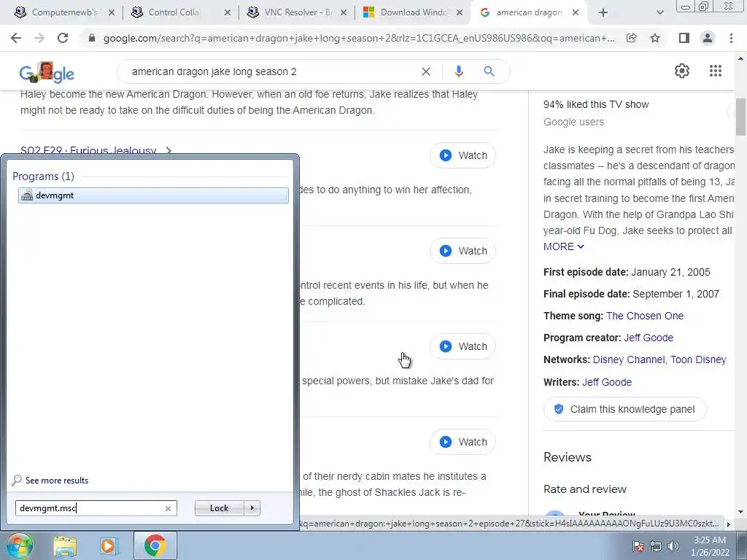
Task: Switch to the Download Windo tab
Action: click(x=414, y=12)
